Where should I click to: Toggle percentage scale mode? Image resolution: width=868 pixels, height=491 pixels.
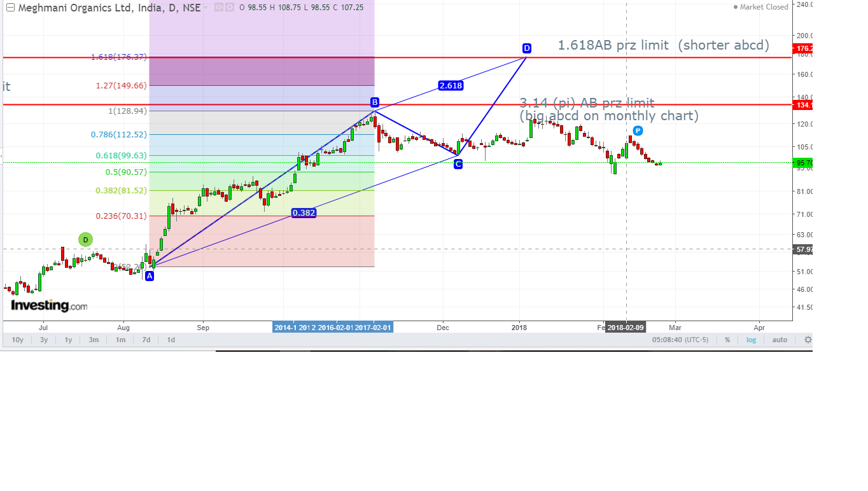(727, 340)
